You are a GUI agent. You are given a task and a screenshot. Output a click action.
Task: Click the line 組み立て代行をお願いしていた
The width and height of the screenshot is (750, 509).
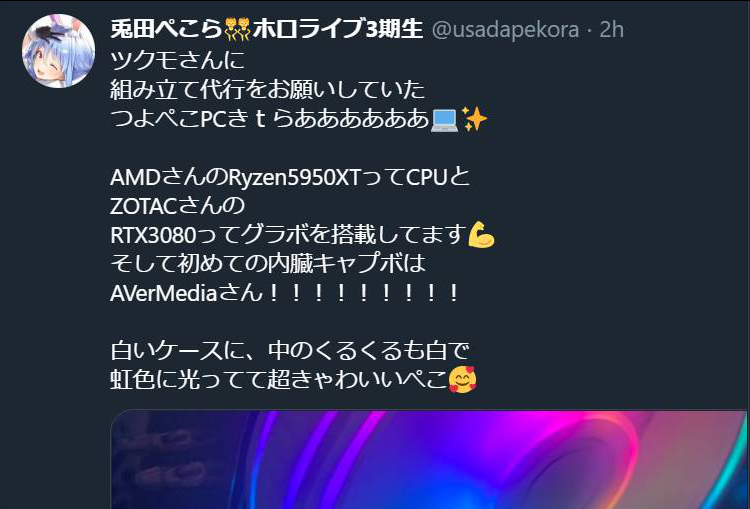268,90
